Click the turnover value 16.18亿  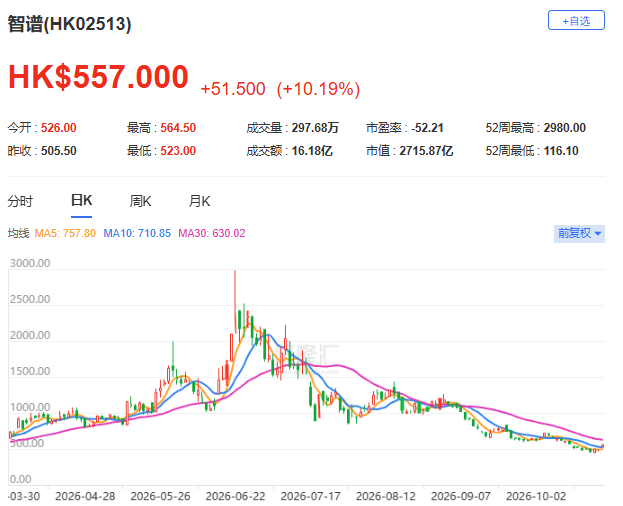tap(312, 151)
